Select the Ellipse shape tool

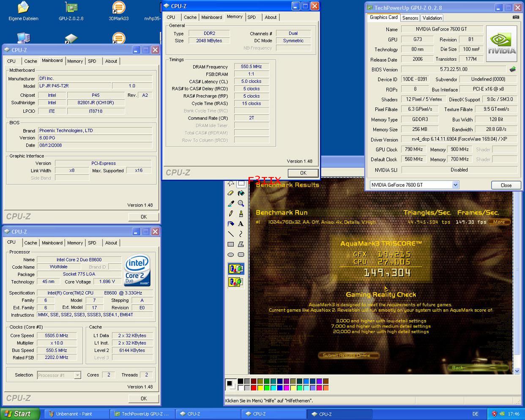[231, 254]
